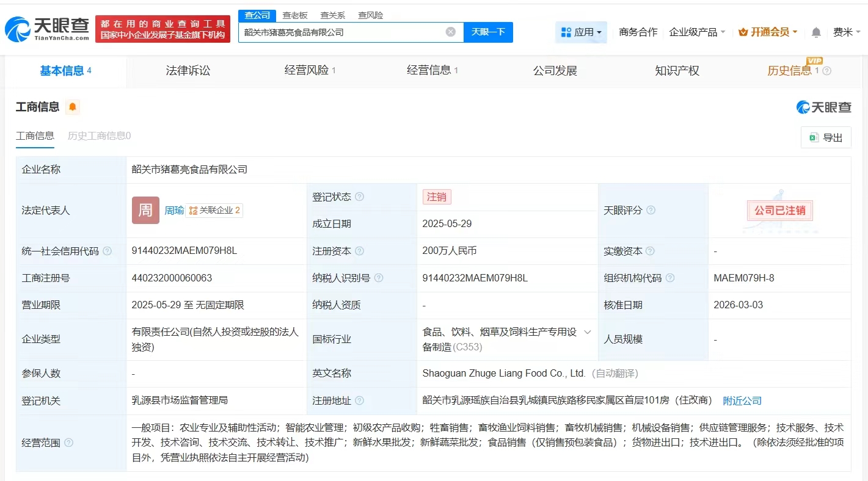Click the Excel icon on the 导出 button

813,137
